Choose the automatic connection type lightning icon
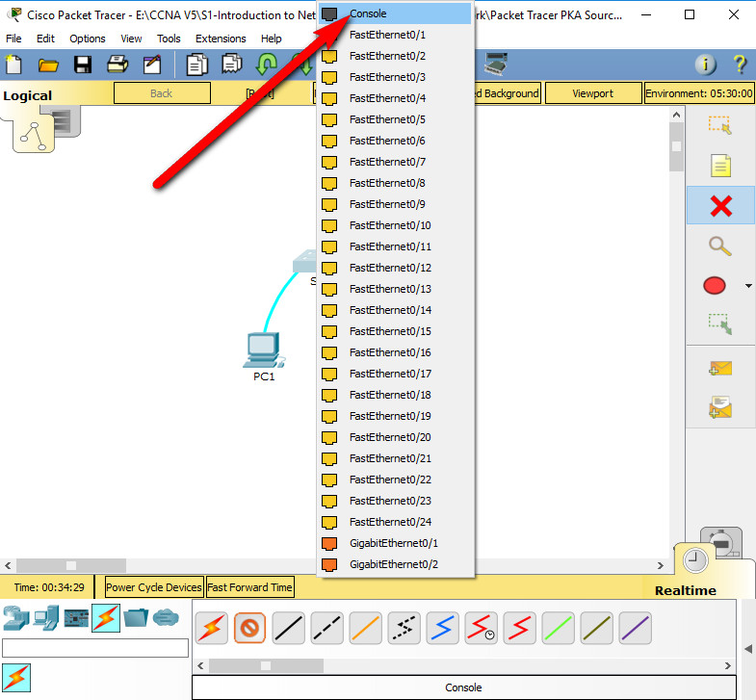Image resolution: width=756 pixels, height=700 pixels. tap(212, 629)
